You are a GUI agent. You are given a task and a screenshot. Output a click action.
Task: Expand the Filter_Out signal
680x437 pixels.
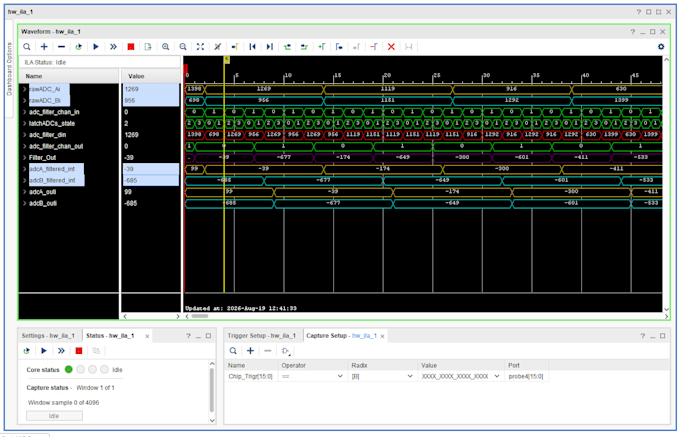point(25,158)
